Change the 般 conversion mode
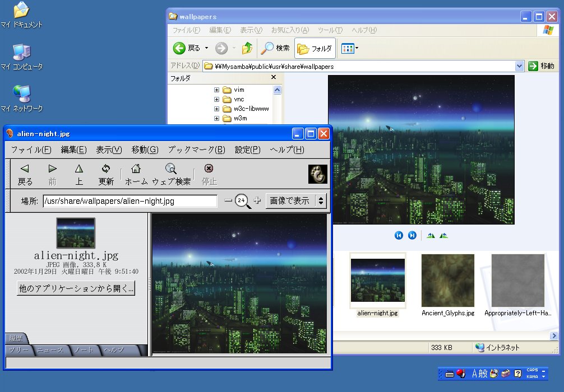This screenshot has width=564, height=392. (x=483, y=374)
